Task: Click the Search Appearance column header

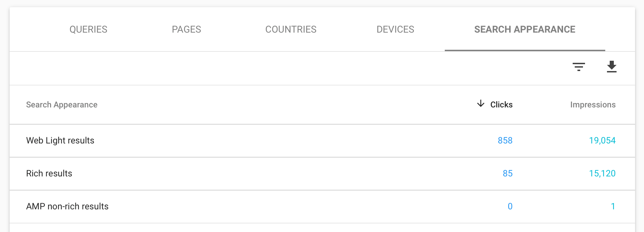Action: 62,105
